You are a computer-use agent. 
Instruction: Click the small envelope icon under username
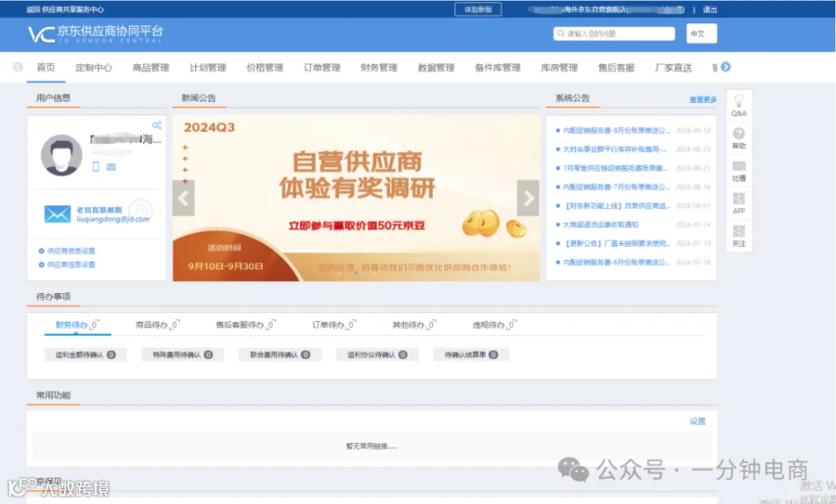click(111, 167)
